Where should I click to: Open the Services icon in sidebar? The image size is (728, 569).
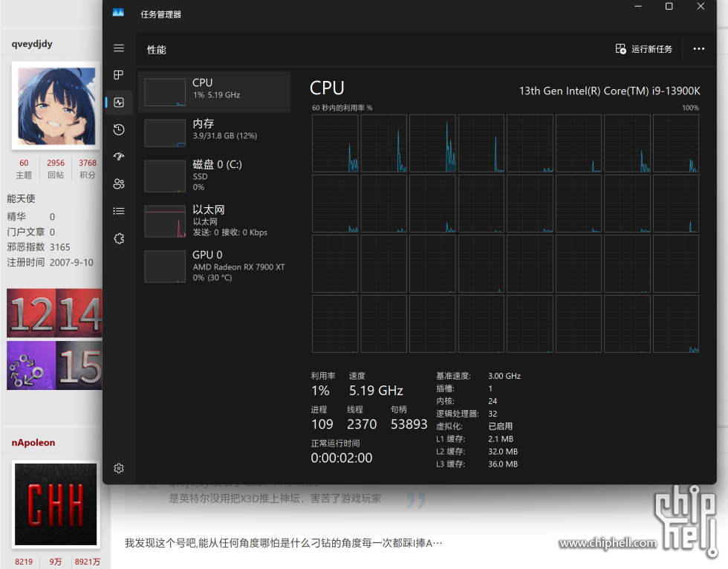119,238
